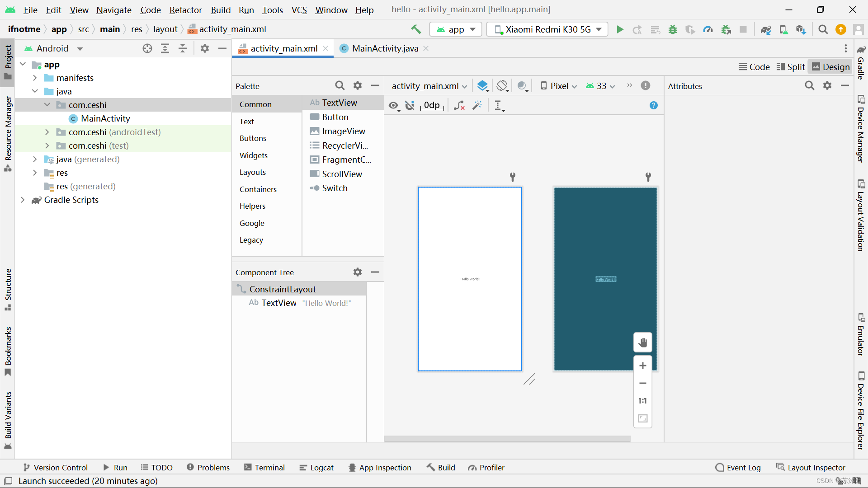Open the app run configuration dropdown
This screenshot has height=488, width=868.
coord(455,29)
